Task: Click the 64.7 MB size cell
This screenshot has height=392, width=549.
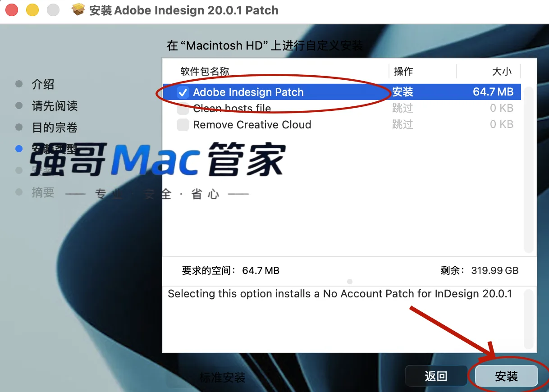Action: 493,92
